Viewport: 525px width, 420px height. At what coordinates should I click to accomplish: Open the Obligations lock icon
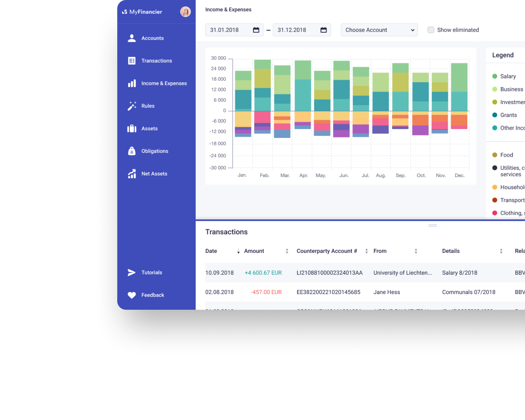(x=132, y=151)
